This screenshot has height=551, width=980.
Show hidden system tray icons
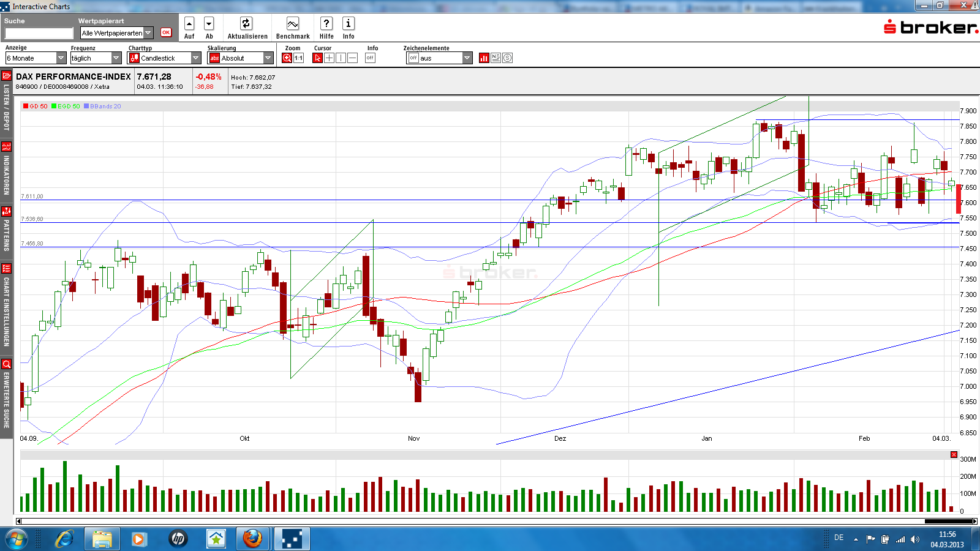click(x=856, y=539)
